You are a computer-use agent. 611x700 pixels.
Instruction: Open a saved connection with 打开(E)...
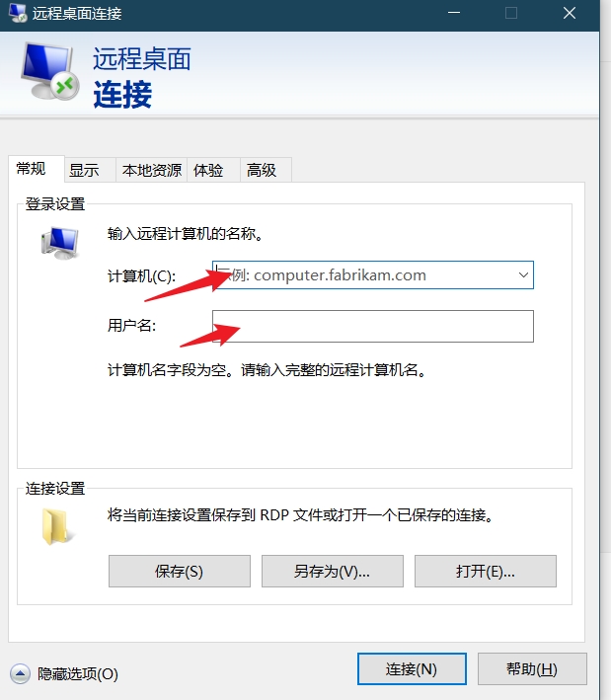486,571
